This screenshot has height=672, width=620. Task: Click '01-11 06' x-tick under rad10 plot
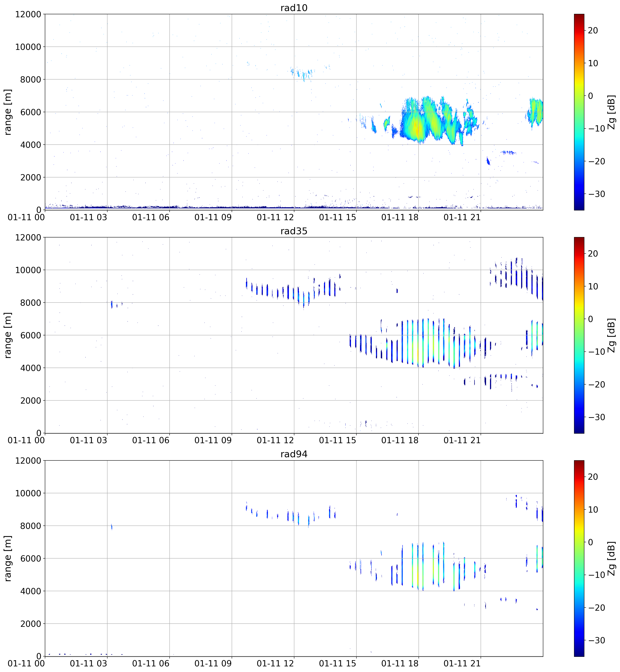pyautogui.click(x=151, y=217)
